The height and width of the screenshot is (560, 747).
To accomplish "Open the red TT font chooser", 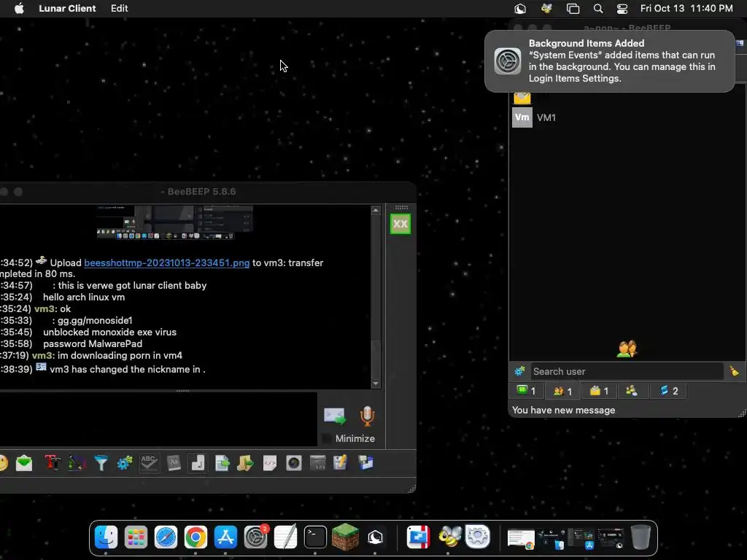I will (x=53, y=463).
